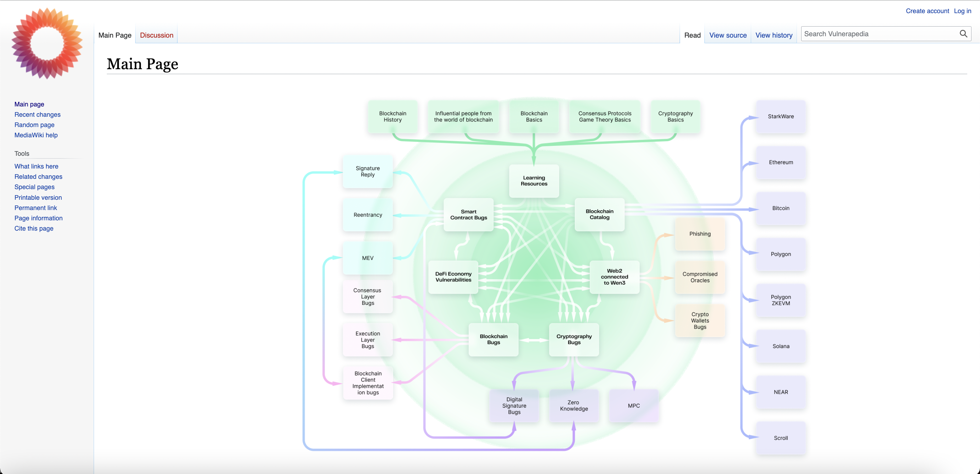Open the Special pages link

point(34,187)
